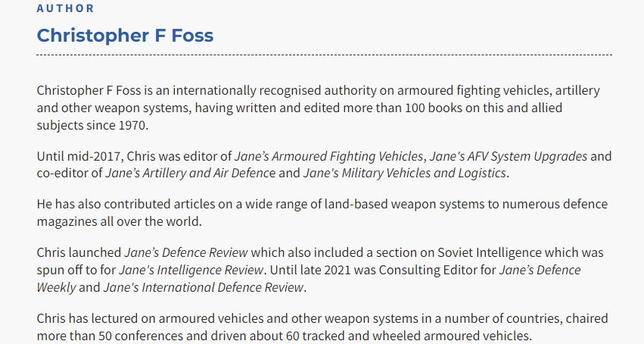
Task: Click Jane's Intelligence Review italic title
Action: [191, 270]
